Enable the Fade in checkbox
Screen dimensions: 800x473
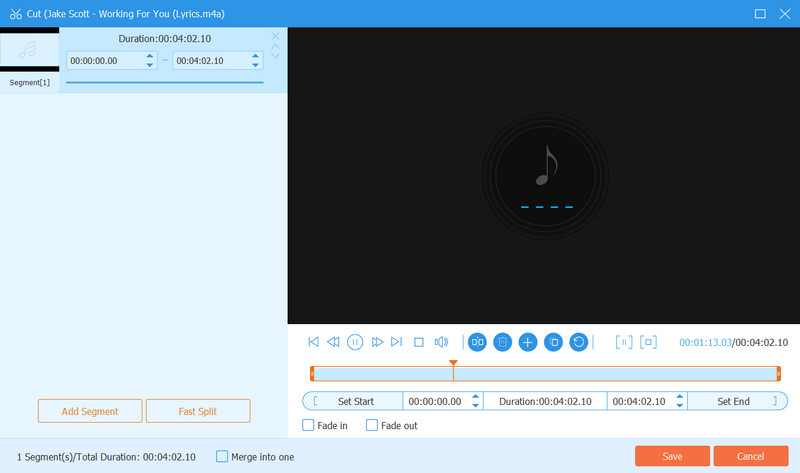[x=308, y=425]
